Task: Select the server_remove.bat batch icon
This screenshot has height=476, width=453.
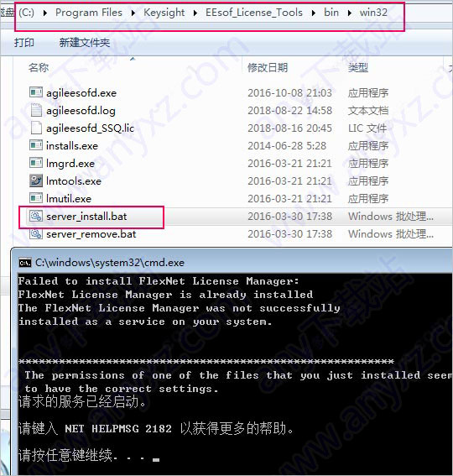Action: pyautogui.click(x=36, y=233)
